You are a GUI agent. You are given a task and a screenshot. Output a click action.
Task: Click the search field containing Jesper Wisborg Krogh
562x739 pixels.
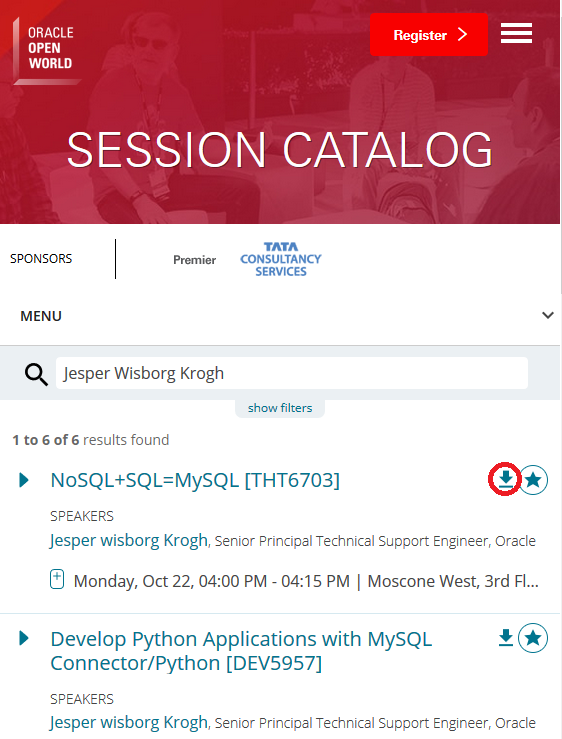tap(292, 373)
